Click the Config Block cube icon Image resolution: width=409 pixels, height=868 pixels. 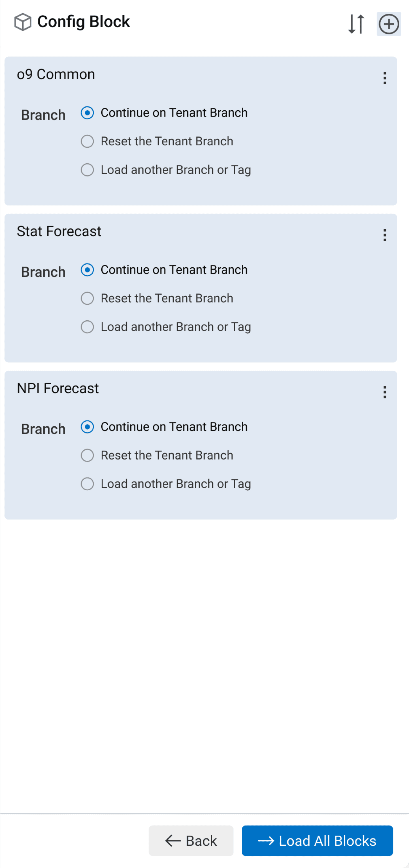[x=23, y=22]
